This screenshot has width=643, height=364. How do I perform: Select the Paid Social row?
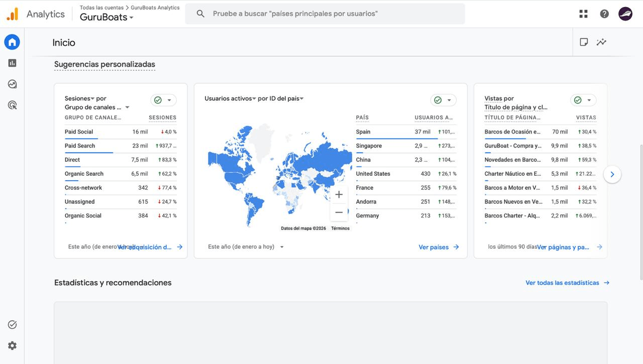[x=121, y=132]
